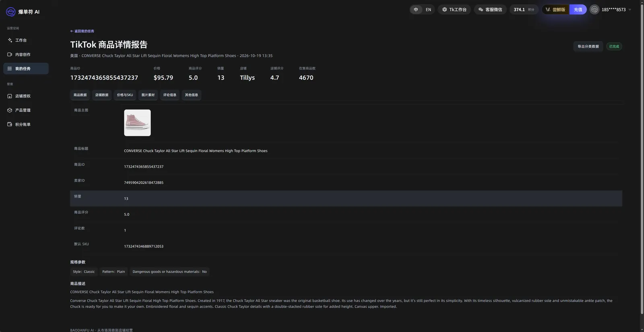Open the 其他信息 tab

tap(192, 95)
